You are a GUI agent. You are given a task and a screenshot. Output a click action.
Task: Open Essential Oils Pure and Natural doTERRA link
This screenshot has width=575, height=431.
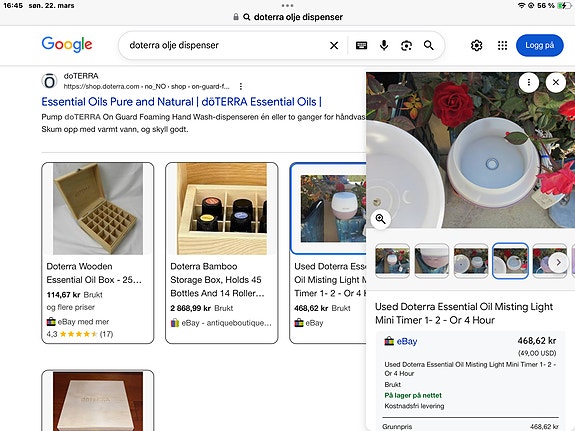click(182, 102)
